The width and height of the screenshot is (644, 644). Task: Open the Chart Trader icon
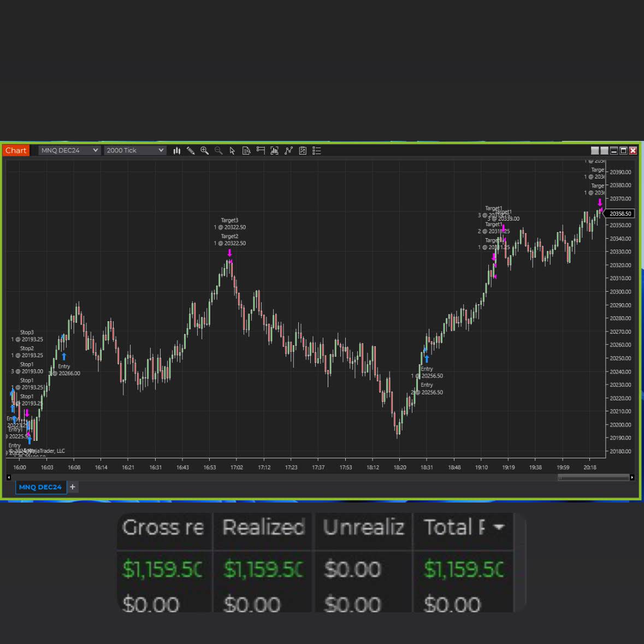coord(261,151)
